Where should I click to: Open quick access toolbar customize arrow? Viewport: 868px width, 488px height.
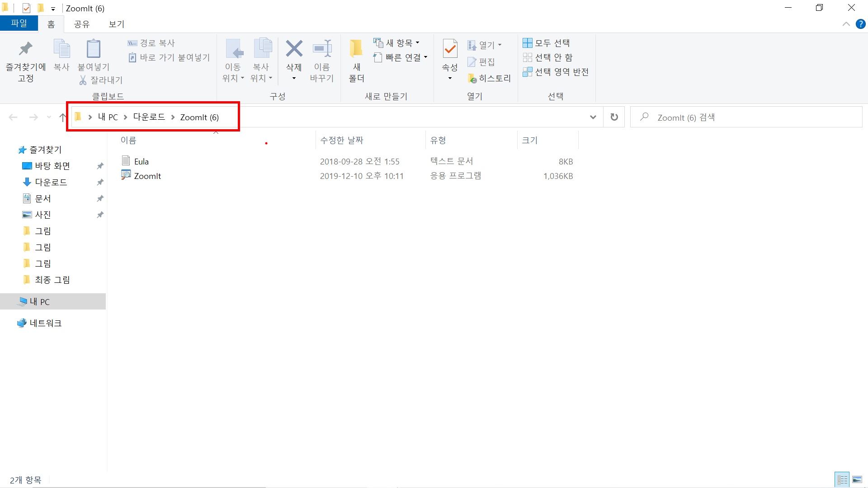(53, 9)
